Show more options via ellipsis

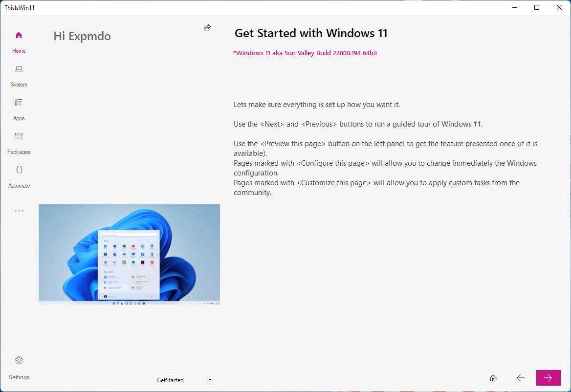click(19, 211)
